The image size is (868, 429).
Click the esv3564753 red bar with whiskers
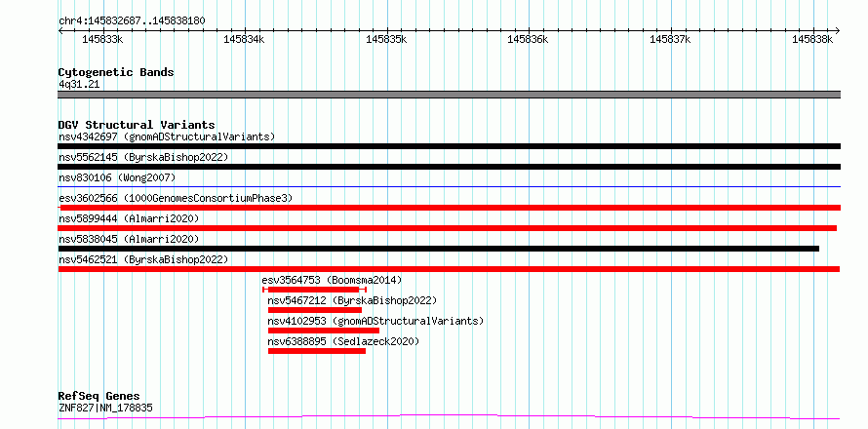(x=314, y=290)
